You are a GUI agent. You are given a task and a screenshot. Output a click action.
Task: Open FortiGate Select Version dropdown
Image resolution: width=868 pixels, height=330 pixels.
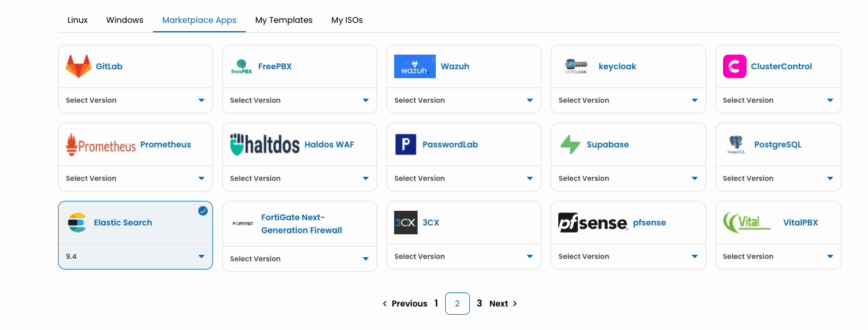(x=300, y=259)
